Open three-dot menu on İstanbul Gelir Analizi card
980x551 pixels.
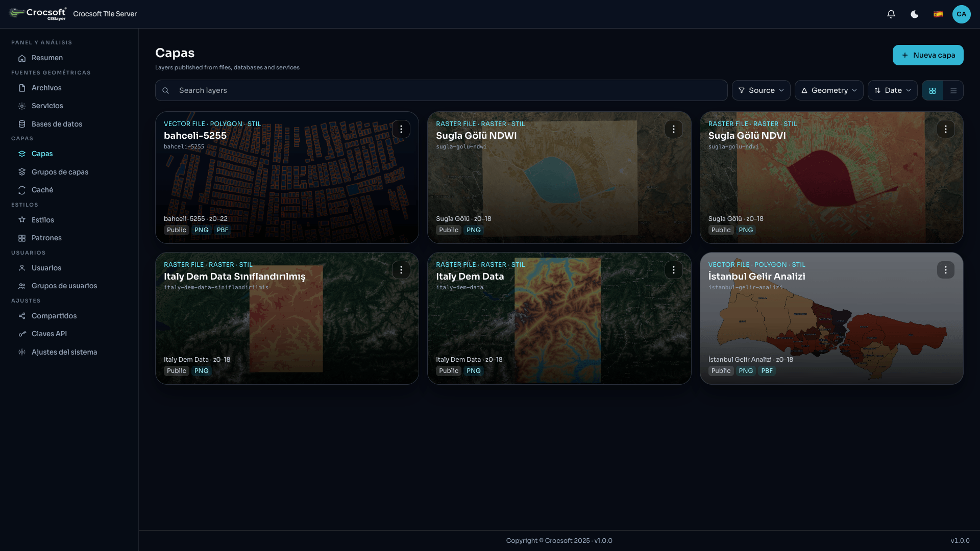[946, 270]
